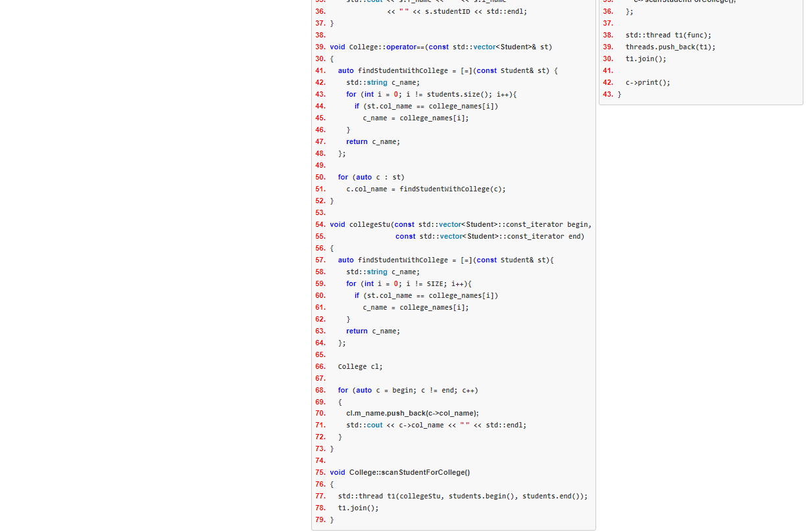Select the return c_name statement on line 47

click(371, 141)
